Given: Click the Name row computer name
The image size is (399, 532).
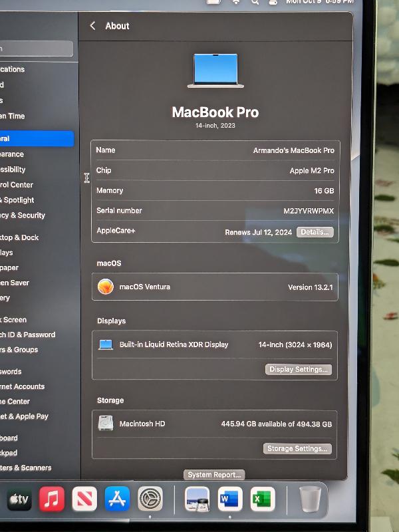Looking at the screenshot, I should pos(293,150).
